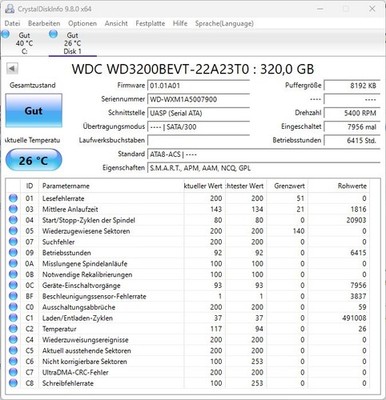Click the Betriebsstunden value 6415 Std.

pos(352,140)
